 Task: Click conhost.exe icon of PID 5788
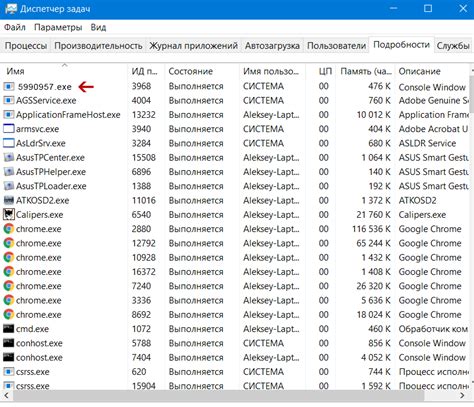click(9, 343)
